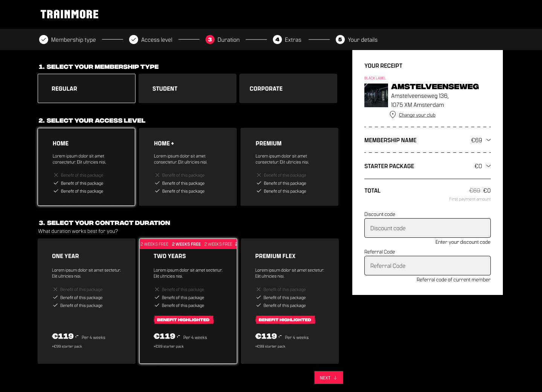Go to the Your details step

(356, 40)
